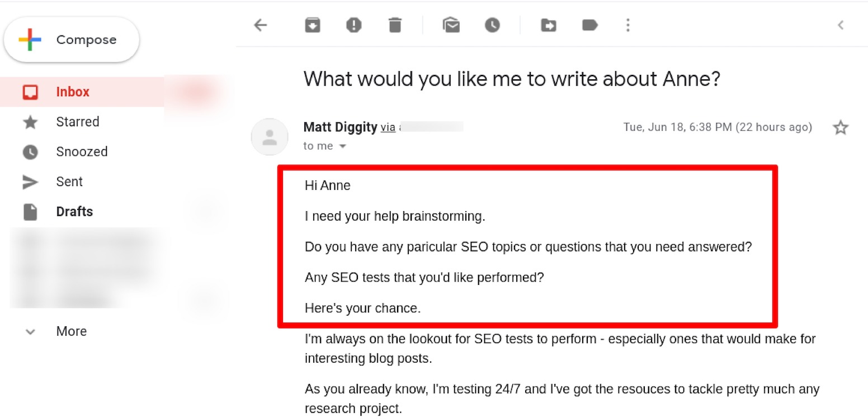Archive the email from Matt Diggity

312,25
